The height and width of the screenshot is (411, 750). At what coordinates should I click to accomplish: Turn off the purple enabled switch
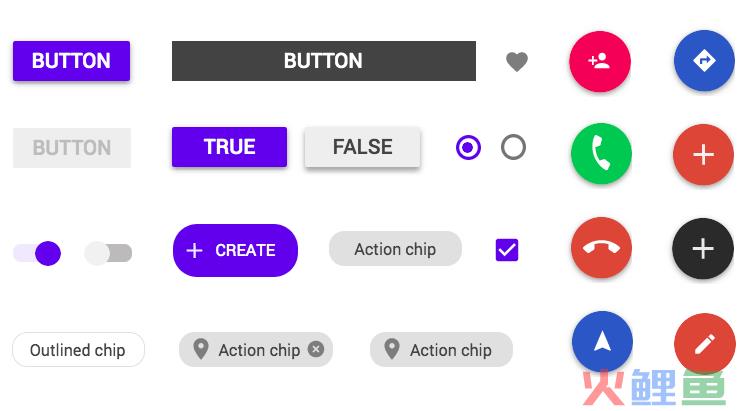click(x=37, y=253)
